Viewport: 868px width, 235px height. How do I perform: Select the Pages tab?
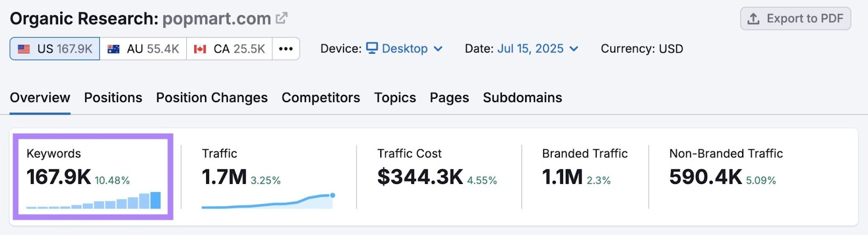[449, 98]
